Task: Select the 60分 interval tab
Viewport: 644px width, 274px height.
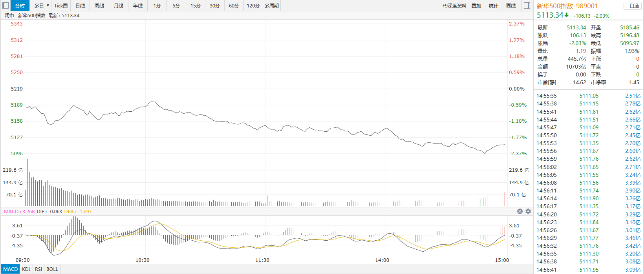Action: point(234,5)
